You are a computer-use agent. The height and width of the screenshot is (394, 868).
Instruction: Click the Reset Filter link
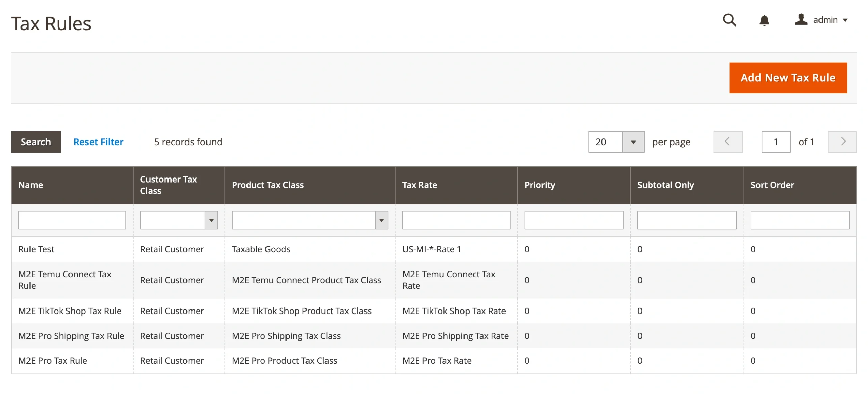point(98,142)
